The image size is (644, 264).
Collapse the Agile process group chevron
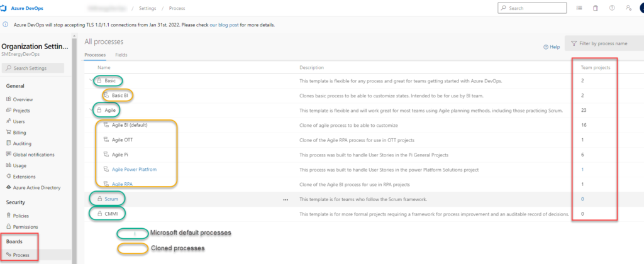tap(91, 110)
